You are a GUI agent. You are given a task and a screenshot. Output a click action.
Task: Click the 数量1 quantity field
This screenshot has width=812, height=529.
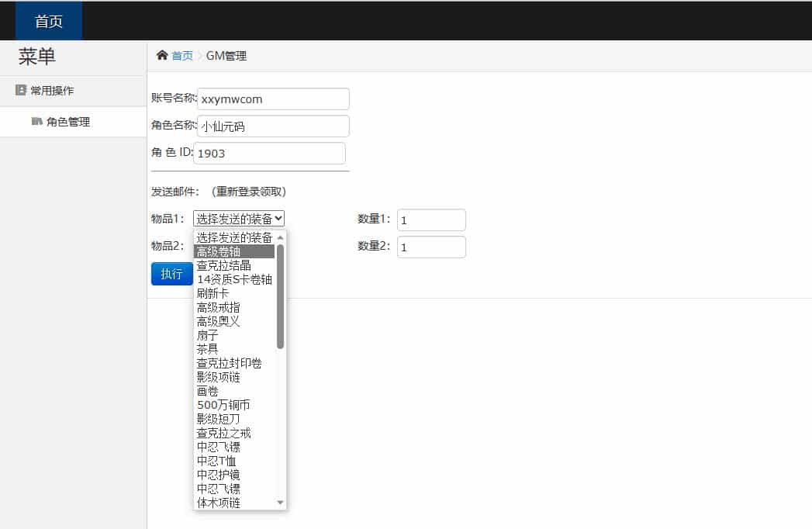click(431, 220)
